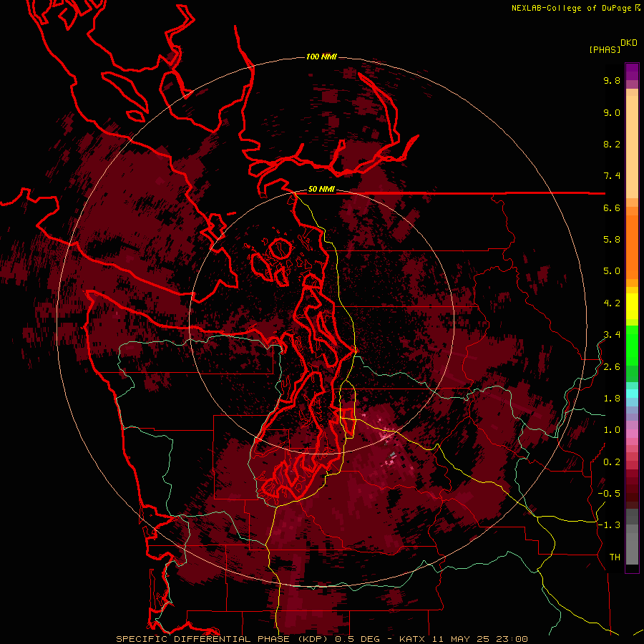Select the bright green color bar segment
Viewport: 644px width, 644px height.
click(x=632, y=346)
